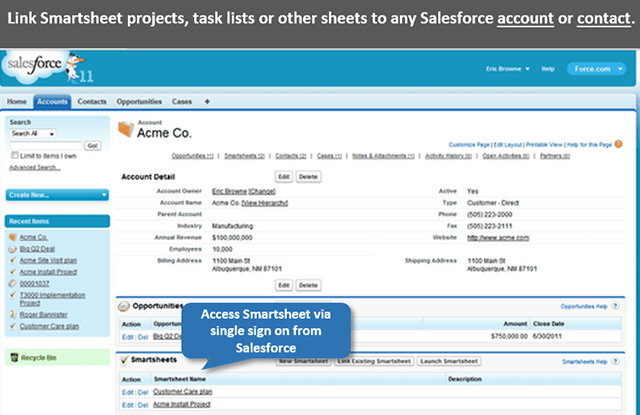Click the Recycle Bin icon in sidebar
The width and height of the screenshot is (640, 415).
pyautogui.click(x=13, y=356)
